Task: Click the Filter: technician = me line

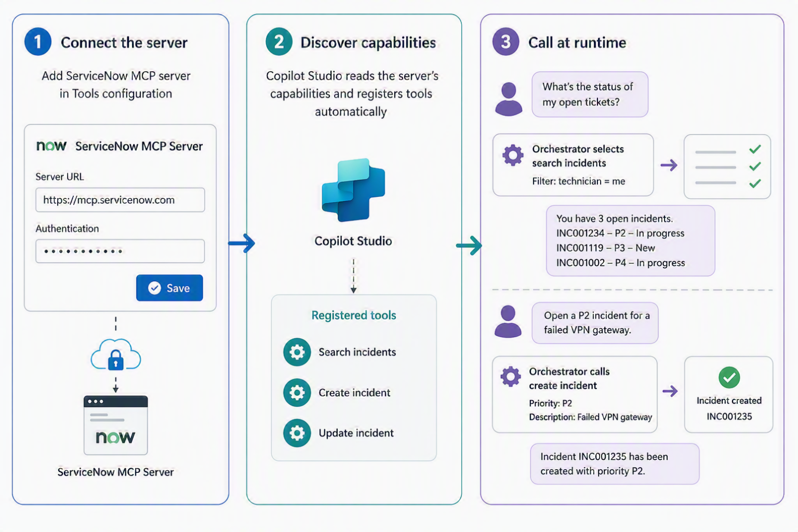Action: tap(579, 181)
